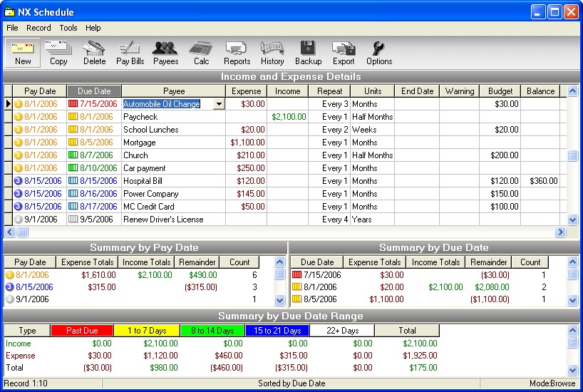
Task: Click the pay-date circle icon in the Paycheck row
Action: coord(19,117)
